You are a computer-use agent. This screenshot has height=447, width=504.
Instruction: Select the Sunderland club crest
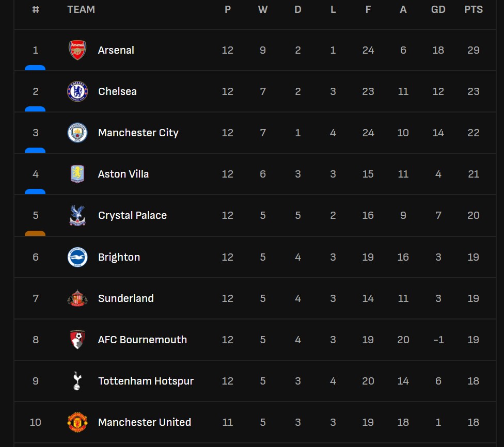(x=77, y=298)
